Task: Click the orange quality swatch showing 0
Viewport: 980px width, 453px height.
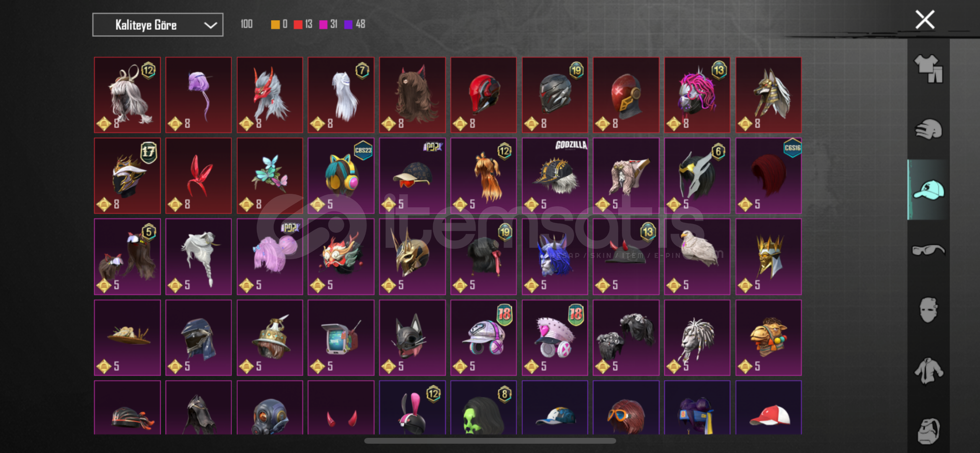Action: tap(275, 24)
